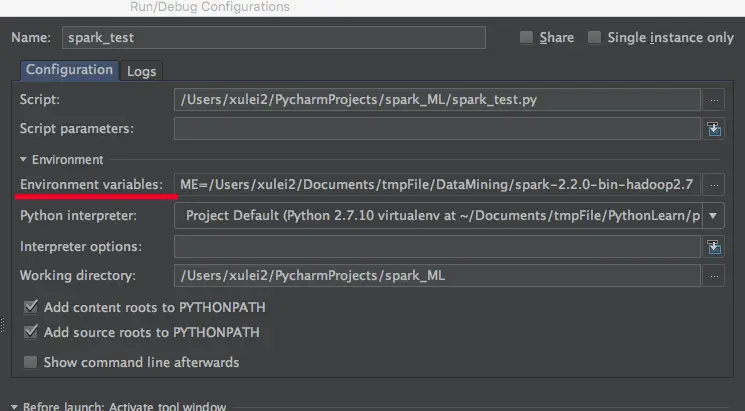Viewport: 745px width, 411px height.
Task: Focus the Script parameters input field
Action: click(x=437, y=129)
